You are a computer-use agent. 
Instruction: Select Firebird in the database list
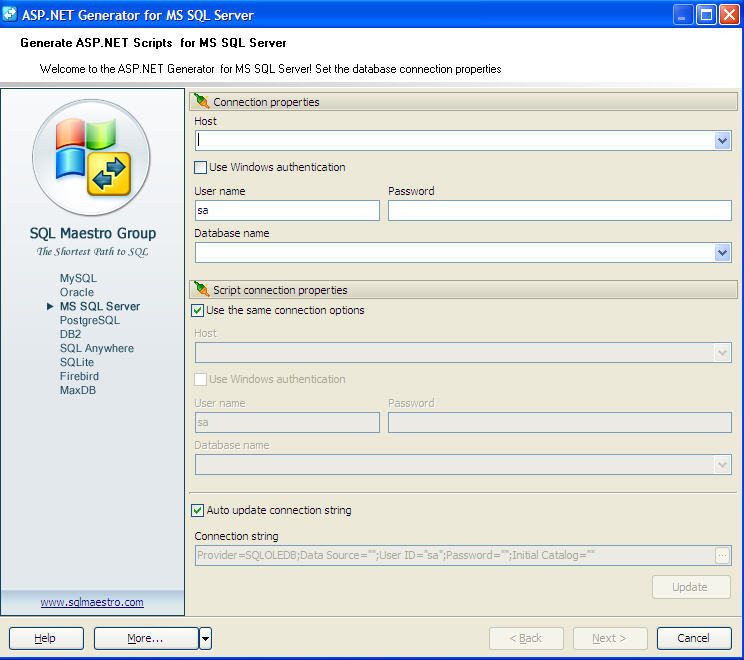tap(79, 376)
